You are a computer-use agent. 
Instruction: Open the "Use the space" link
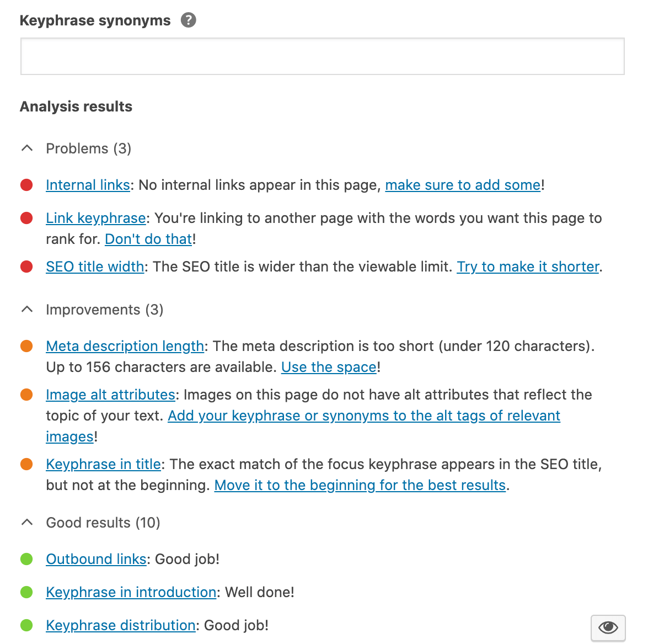[328, 367]
